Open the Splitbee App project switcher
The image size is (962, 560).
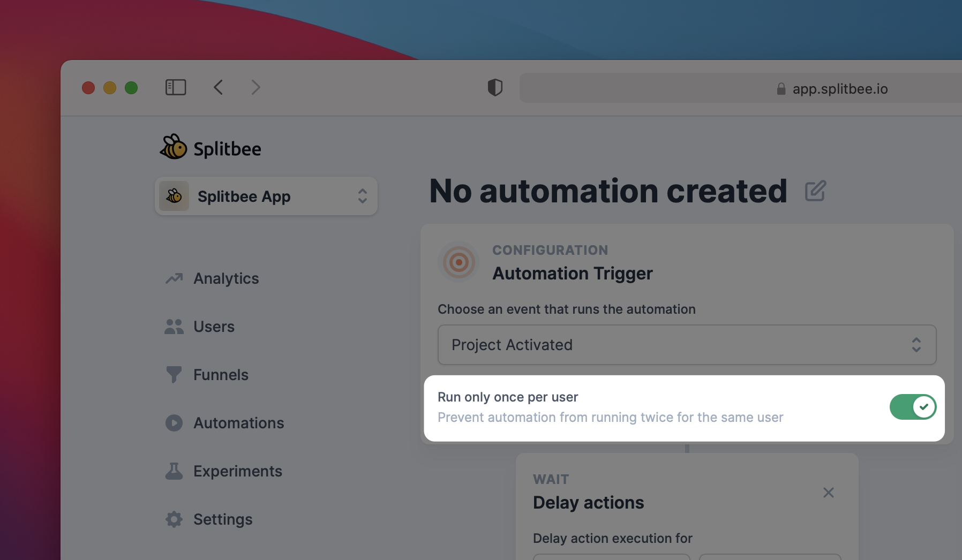[x=266, y=196]
